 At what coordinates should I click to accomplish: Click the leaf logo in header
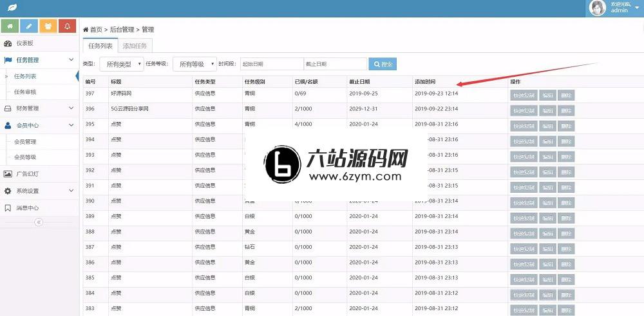coord(11,8)
